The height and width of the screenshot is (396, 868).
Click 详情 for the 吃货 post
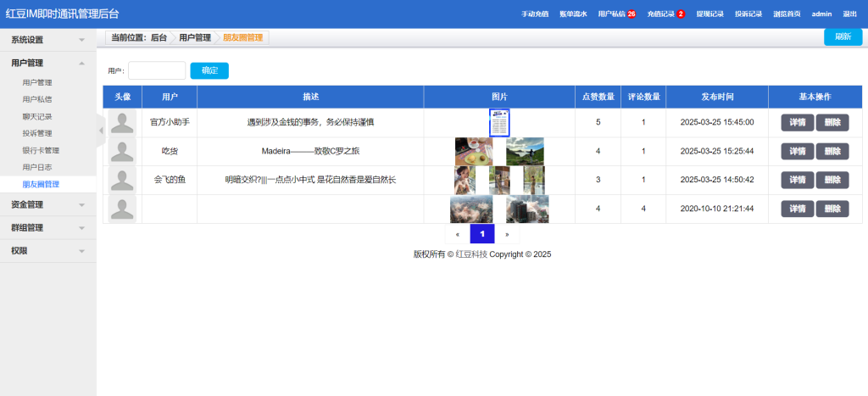coord(797,151)
